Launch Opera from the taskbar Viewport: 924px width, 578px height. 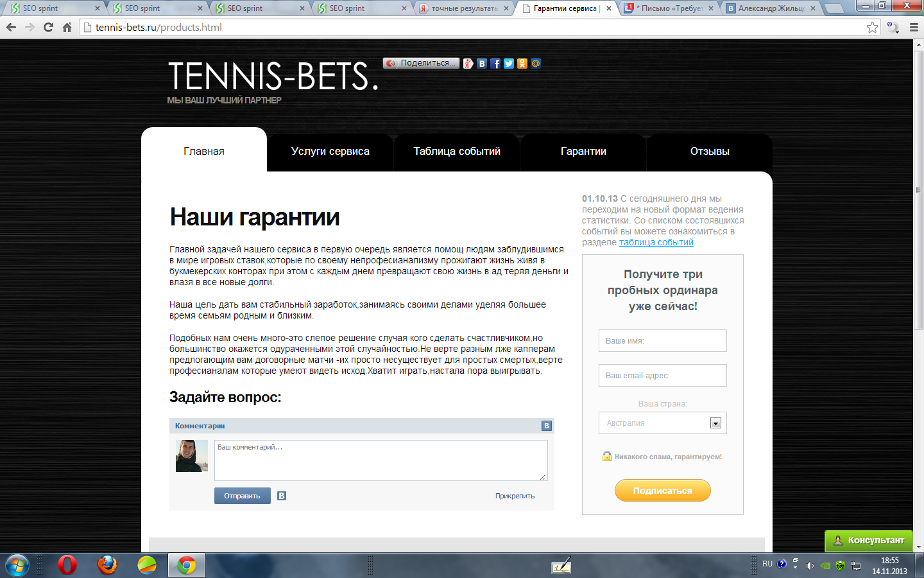67,565
